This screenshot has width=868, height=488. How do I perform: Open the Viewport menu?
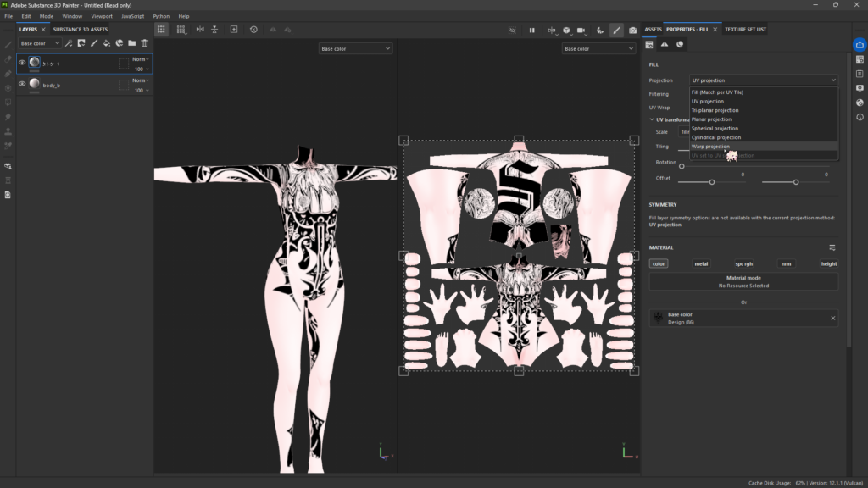coord(102,16)
